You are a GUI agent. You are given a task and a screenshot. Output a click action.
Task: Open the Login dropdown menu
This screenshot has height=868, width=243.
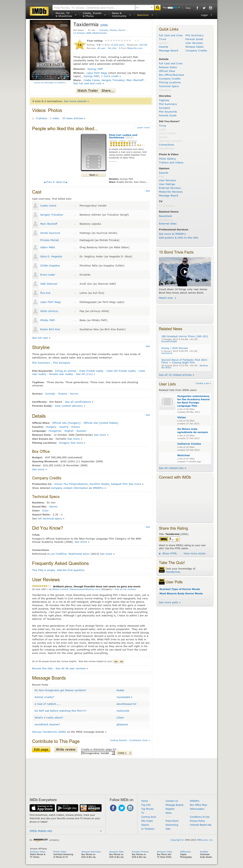click(x=206, y=15)
